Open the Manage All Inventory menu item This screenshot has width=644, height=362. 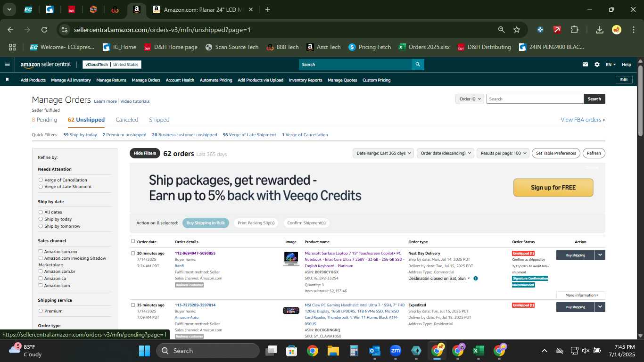pyautogui.click(x=71, y=80)
